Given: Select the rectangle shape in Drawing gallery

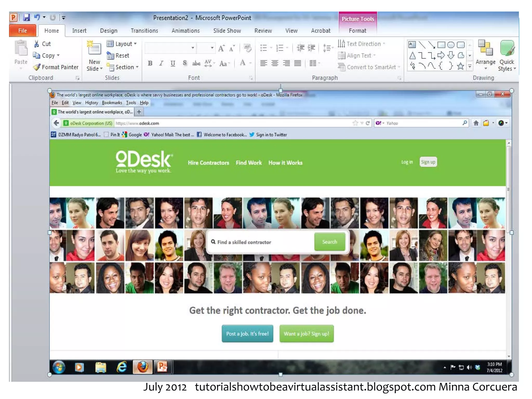Looking at the screenshot, I should (441, 45).
